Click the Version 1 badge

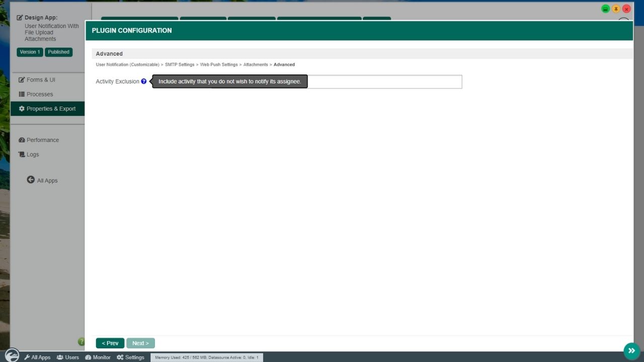click(30, 52)
